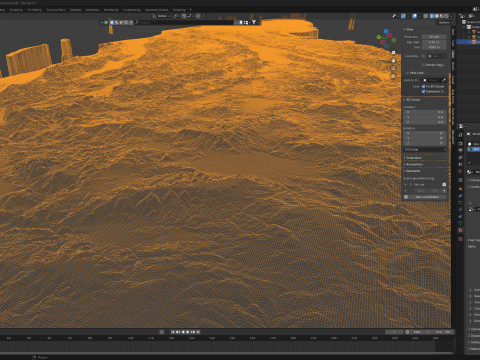Image resolution: width=480 pixels, height=360 pixels.
Task: Click the 3D Cursor Location X field
Action: [x=425, y=112]
